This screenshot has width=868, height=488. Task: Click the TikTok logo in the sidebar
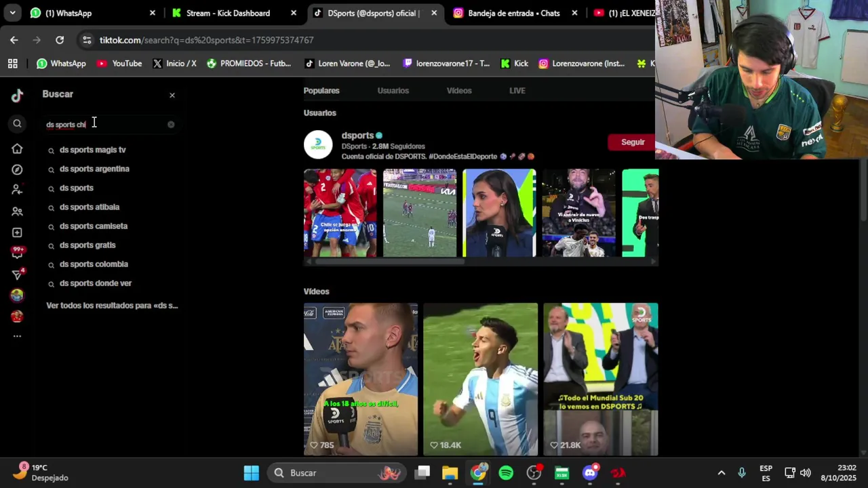click(17, 96)
